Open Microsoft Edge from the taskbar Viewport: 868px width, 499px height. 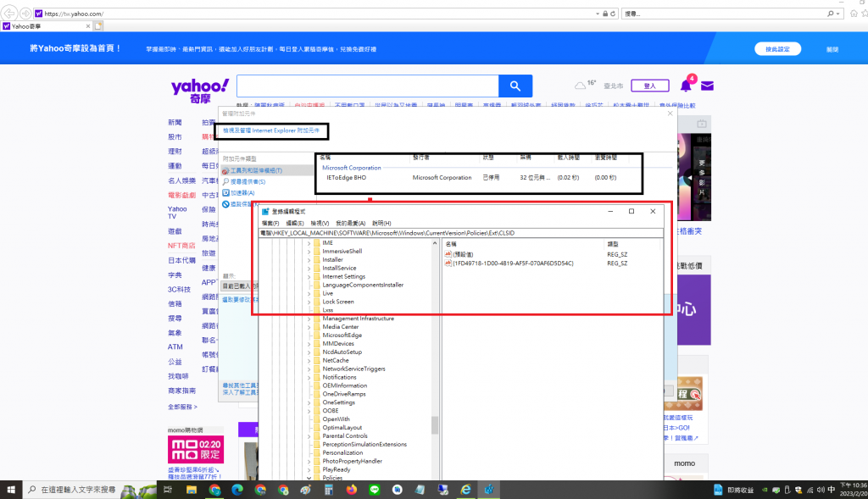click(x=237, y=490)
